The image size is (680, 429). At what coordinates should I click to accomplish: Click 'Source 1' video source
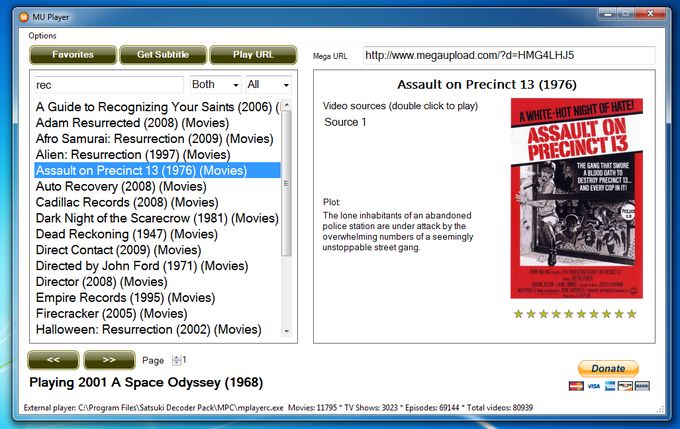[345, 122]
